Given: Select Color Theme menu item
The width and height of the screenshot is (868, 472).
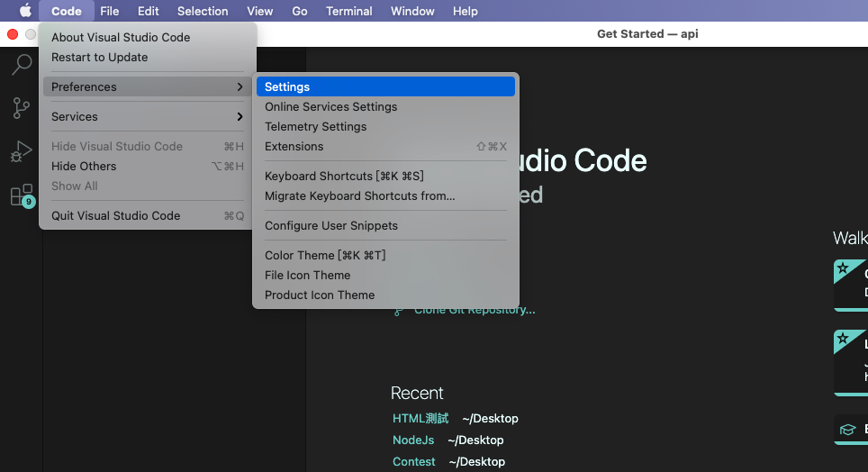Looking at the screenshot, I should (385, 256).
